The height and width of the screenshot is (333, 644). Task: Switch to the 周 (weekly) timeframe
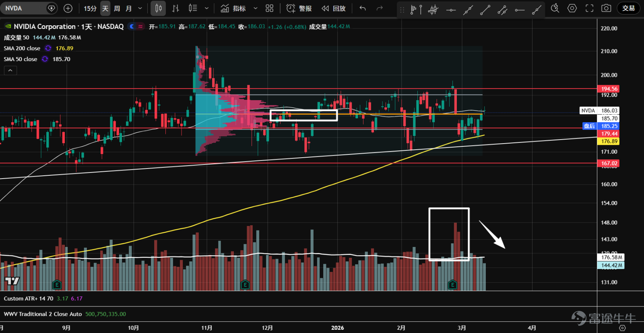point(117,8)
